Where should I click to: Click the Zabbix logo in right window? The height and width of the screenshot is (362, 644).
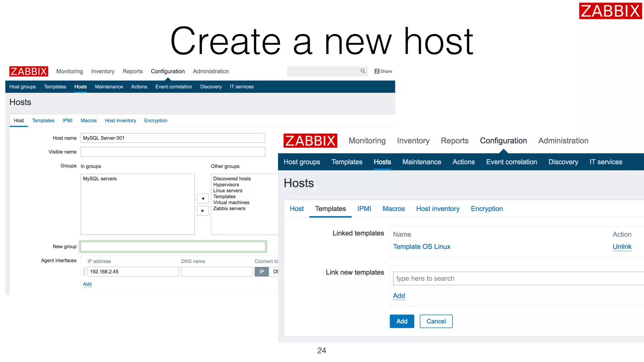point(310,141)
